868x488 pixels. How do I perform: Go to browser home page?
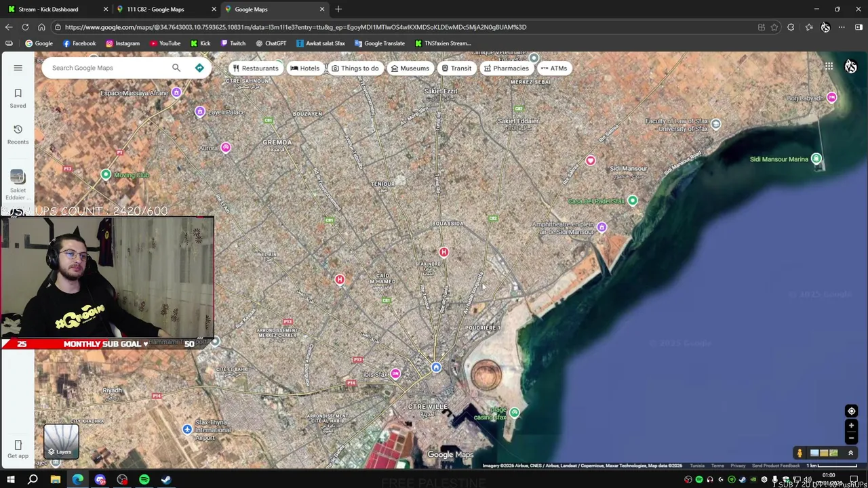pyautogui.click(x=41, y=27)
